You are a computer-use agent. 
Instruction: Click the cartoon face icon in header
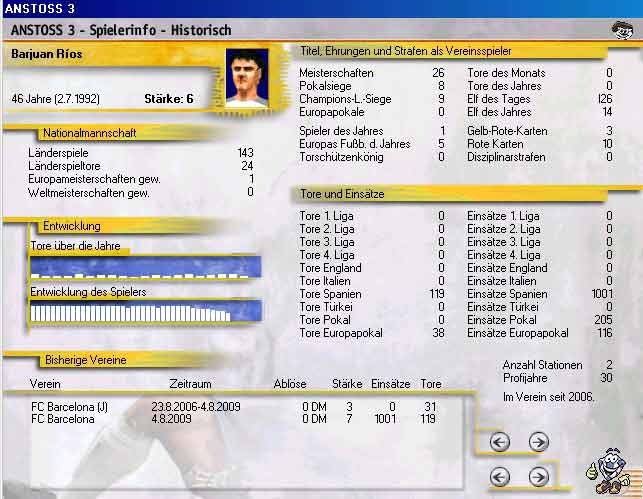coord(622,30)
